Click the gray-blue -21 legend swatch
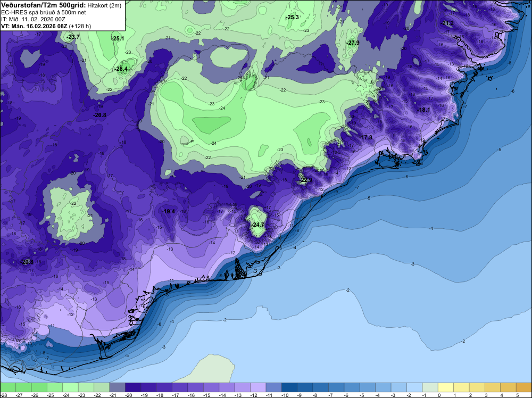The height and width of the screenshot is (398, 532). tap(117, 387)
